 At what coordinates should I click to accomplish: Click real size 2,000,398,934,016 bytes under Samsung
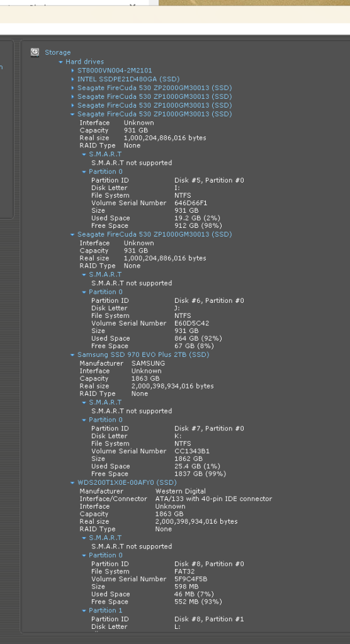tap(172, 386)
